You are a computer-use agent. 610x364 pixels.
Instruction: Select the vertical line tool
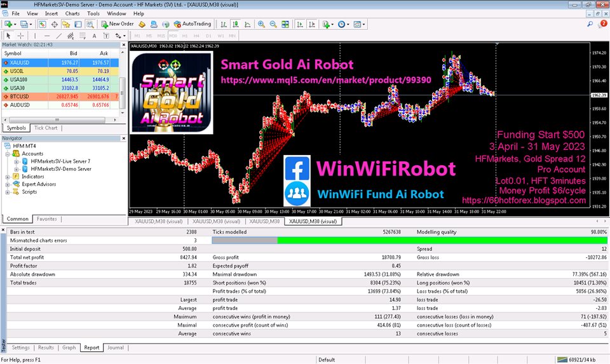click(34, 36)
